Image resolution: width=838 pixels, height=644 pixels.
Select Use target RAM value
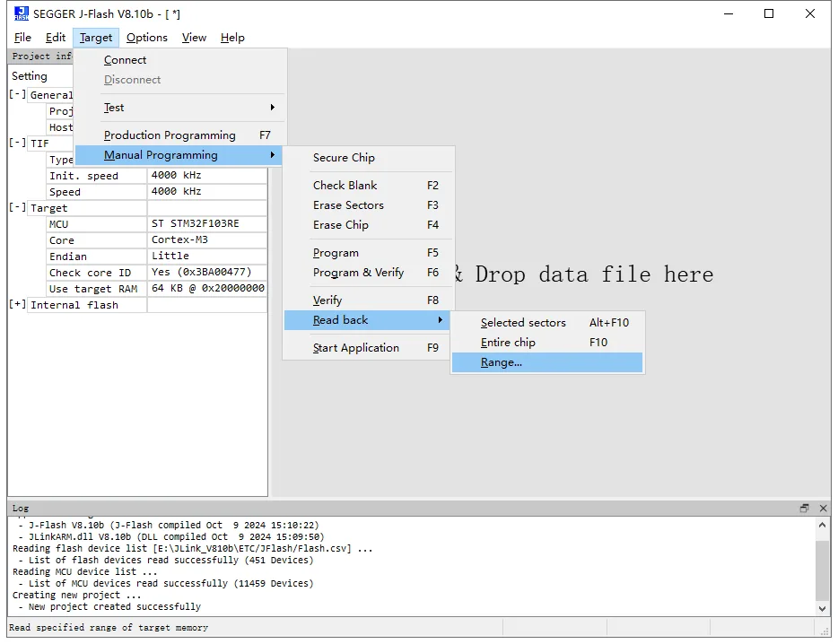click(207, 288)
